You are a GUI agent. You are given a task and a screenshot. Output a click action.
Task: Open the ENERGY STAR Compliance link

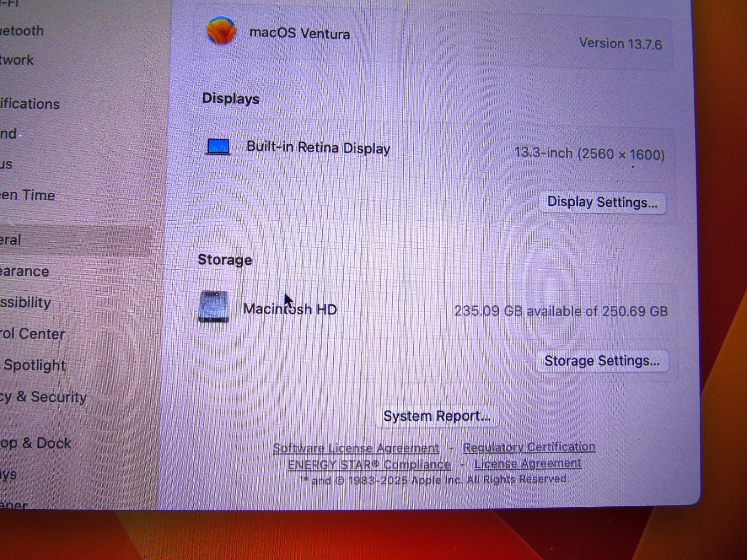coord(369,465)
